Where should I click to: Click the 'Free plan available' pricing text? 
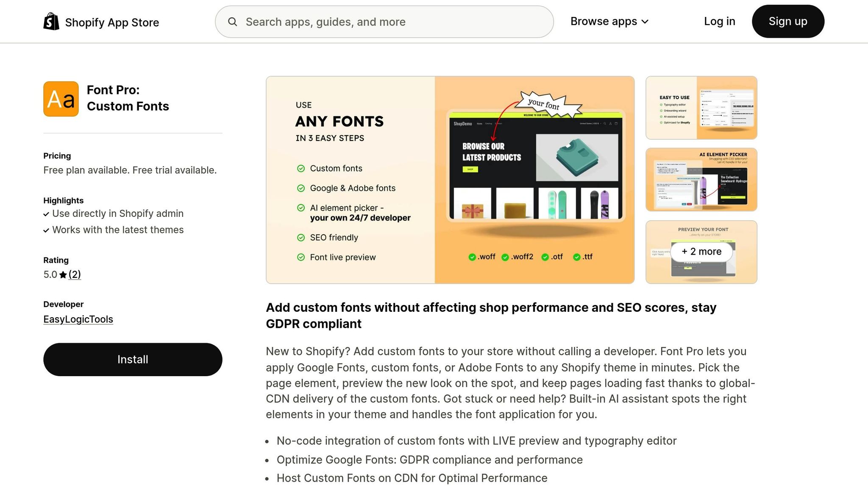(130, 170)
